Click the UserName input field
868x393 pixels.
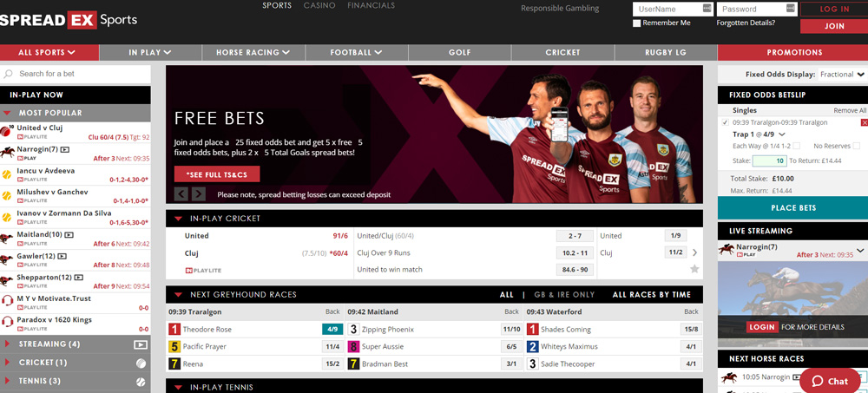[674, 9]
